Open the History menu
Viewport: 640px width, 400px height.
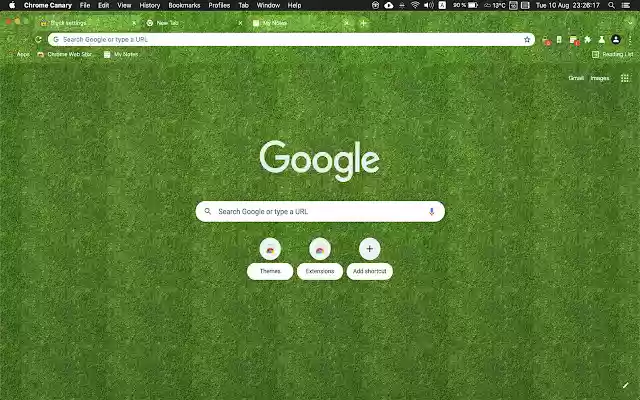150,5
